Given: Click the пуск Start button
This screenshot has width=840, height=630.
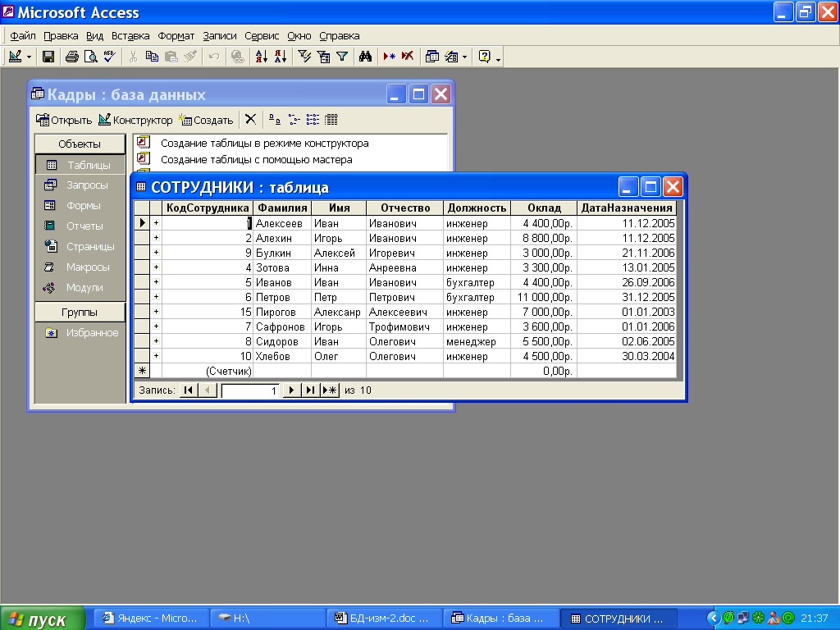Looking at the screenshot, I should pyautogui.click(x=43, y=619).
